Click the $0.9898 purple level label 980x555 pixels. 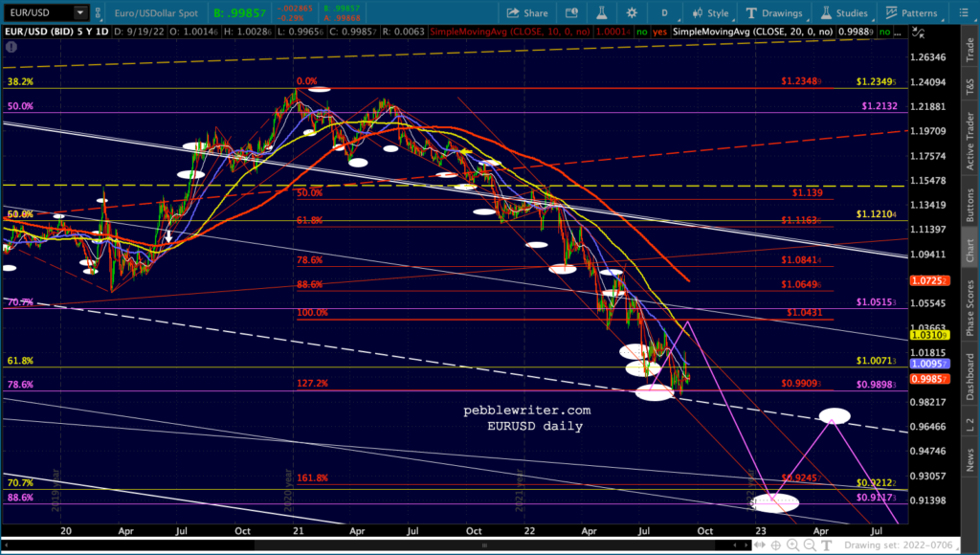(877, 385)
